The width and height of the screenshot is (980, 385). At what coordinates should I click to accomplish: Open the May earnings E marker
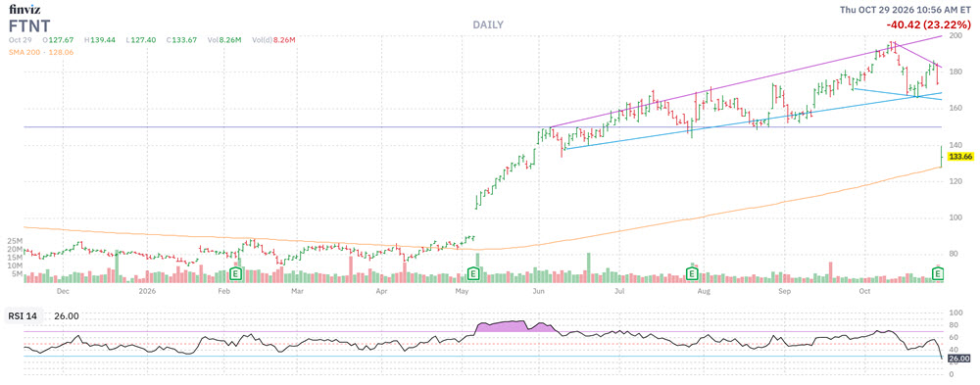coord(473,273)
